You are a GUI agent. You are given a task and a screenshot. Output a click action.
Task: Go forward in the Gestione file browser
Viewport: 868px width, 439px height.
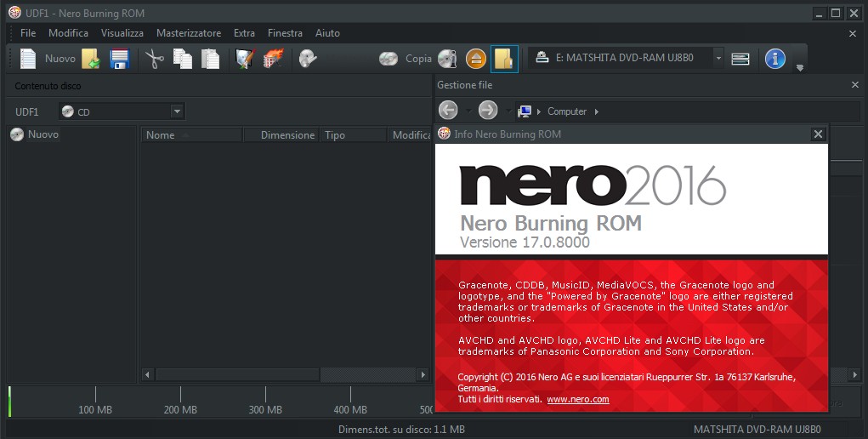click(488, 111)
